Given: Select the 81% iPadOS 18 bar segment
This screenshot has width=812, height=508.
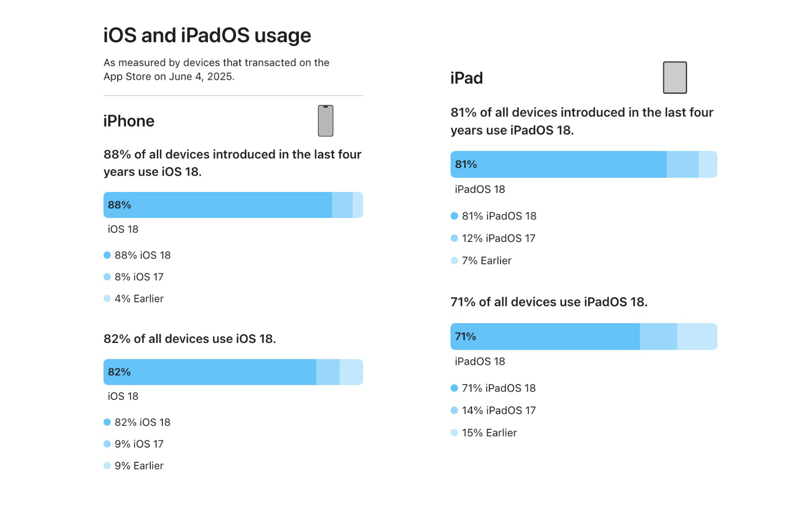Looking at the screenshot, I should coord(558,165).
